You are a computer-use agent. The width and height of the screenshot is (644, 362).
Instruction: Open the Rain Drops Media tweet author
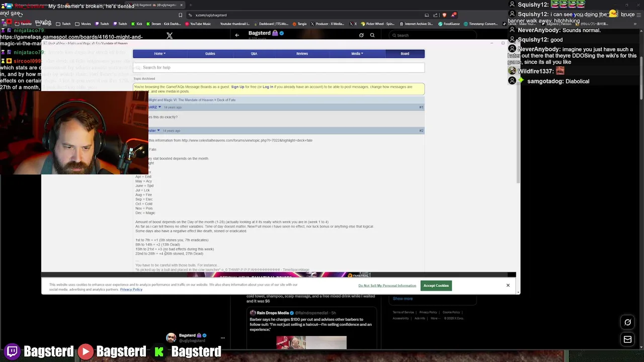tap(273, 313)
